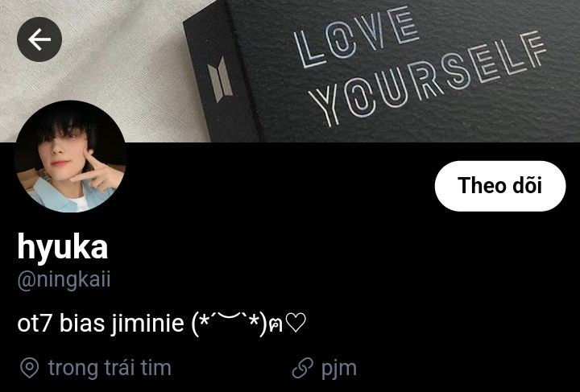Screen dimensions: 580x392
Task: Click the LOVE text on the album cover
Action: point(356,37)
